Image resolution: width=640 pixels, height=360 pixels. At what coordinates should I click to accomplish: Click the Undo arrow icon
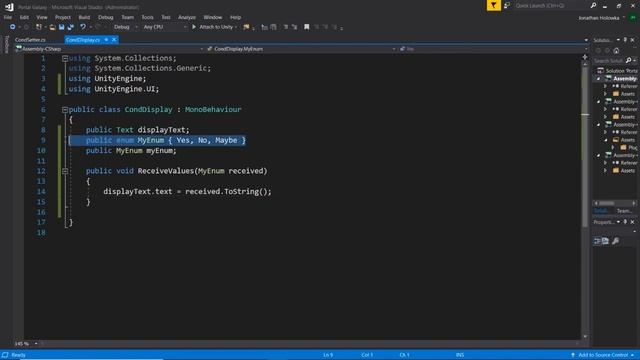click(83, 27)
